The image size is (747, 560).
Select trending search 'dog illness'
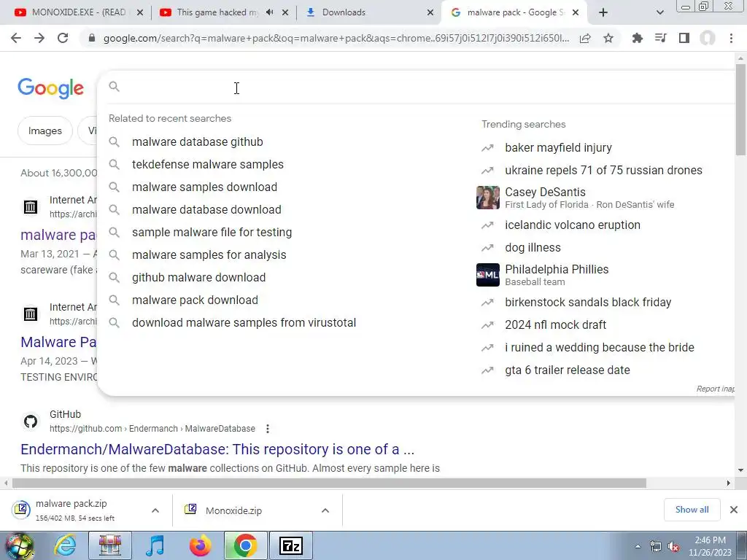533,248
